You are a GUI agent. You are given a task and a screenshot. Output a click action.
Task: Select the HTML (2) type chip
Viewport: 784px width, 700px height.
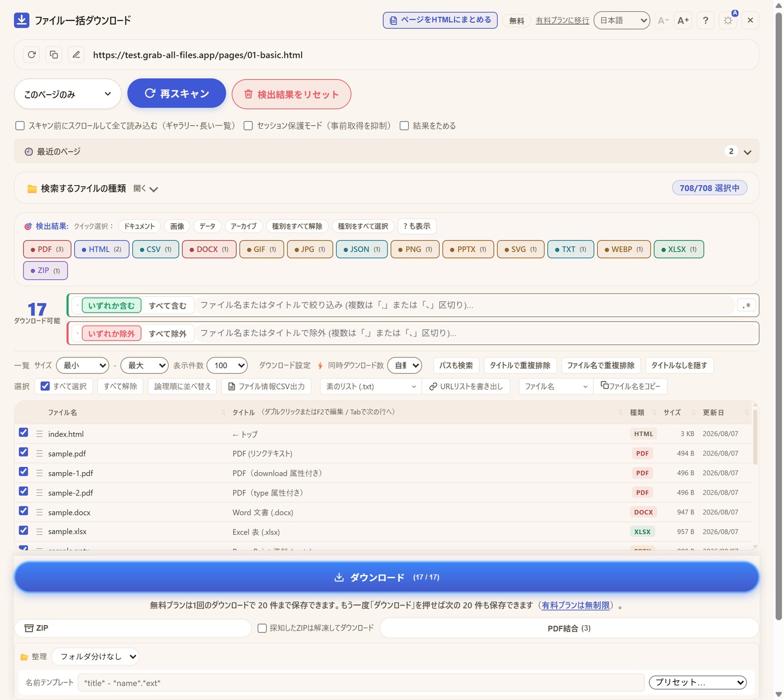tap(101, 249)
